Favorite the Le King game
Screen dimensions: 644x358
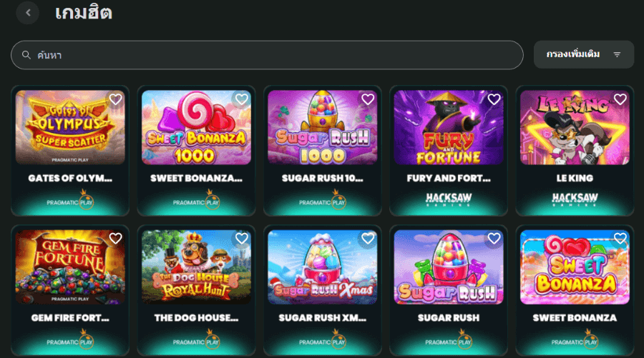pos(620,99)
